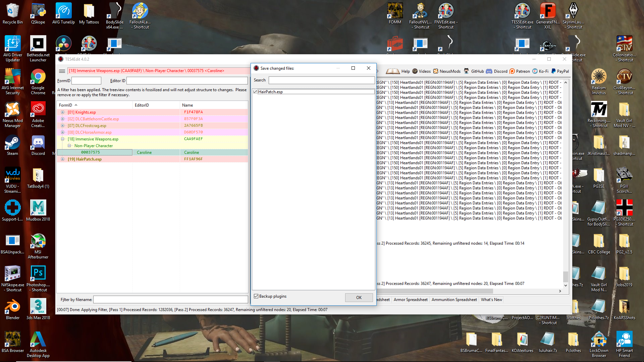Expand the [02] DLCBattlehornCastle.esp node
The image size is (644, 362).
(62, 119)
